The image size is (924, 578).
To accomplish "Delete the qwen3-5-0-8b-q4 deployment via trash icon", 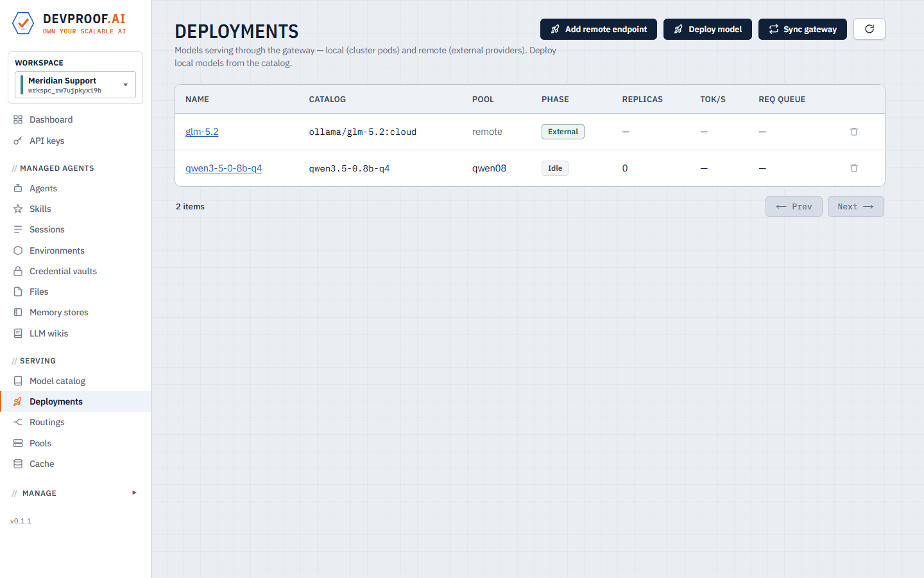I will click(854, 168).
